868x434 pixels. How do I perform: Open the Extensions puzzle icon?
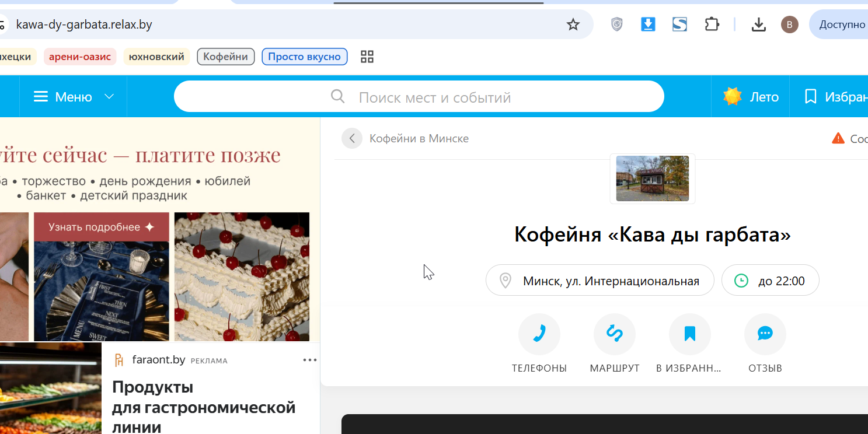pyautogui.click(x=712, y=24)
